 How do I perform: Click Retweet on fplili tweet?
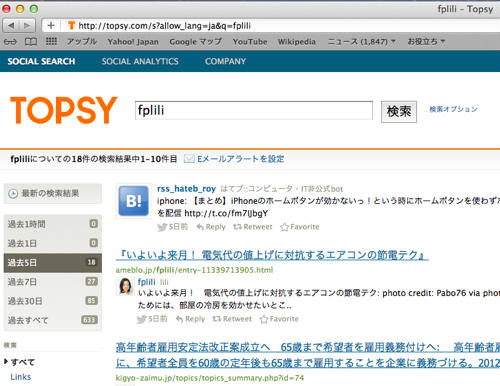coord(232,319)
